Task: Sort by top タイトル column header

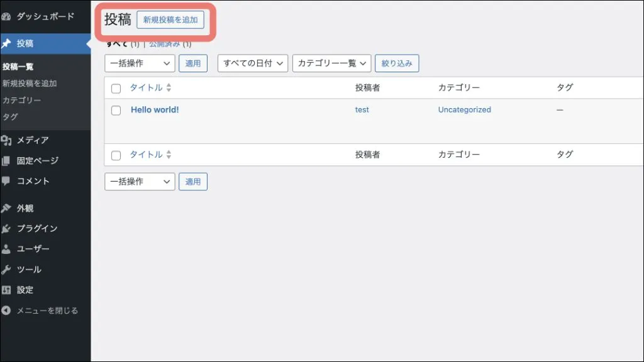Action: click(146, 87)
